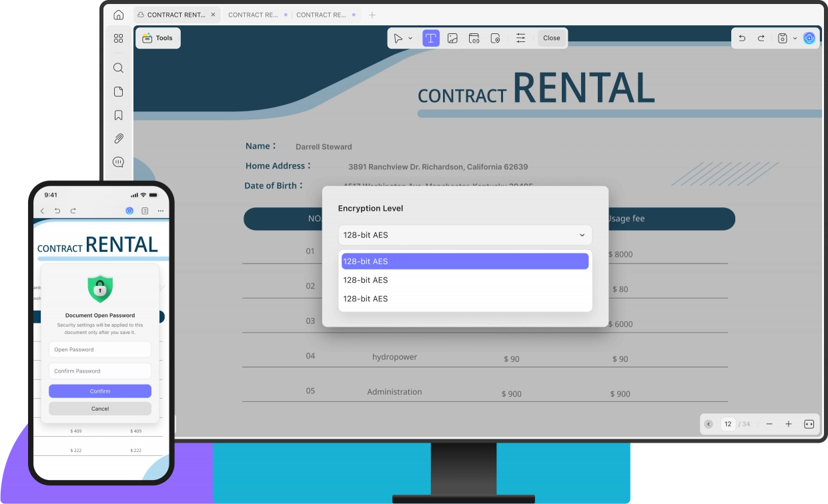Click the Open Password field on the phone

click(100, 349)
